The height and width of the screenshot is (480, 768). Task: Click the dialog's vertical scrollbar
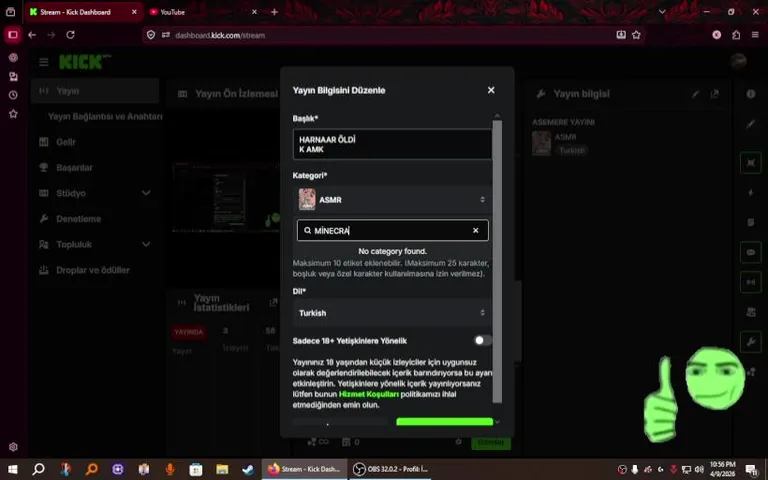pyautogui.click(x=497, y=261)
